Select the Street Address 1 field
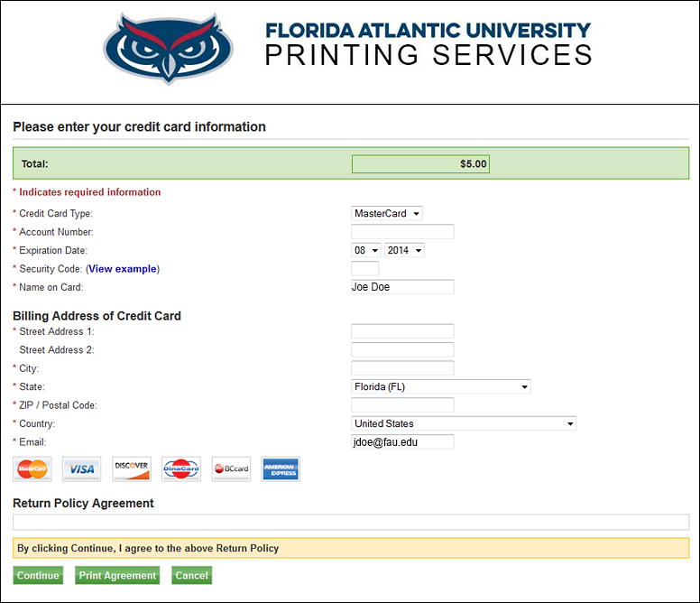The image size is (700, 603). pos(402,331)
